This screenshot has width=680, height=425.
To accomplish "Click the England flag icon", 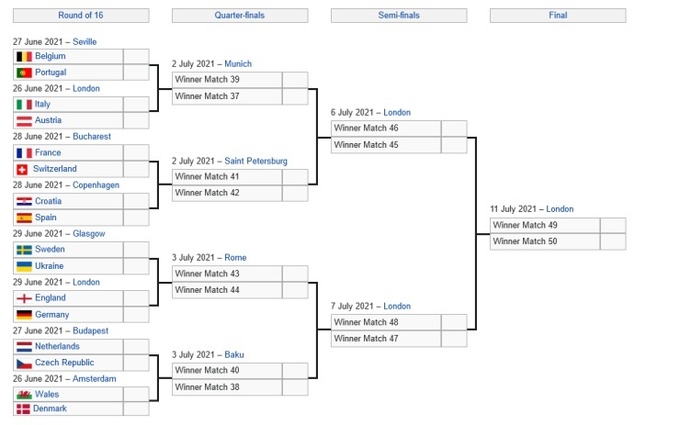I will (x=25, y=298).
